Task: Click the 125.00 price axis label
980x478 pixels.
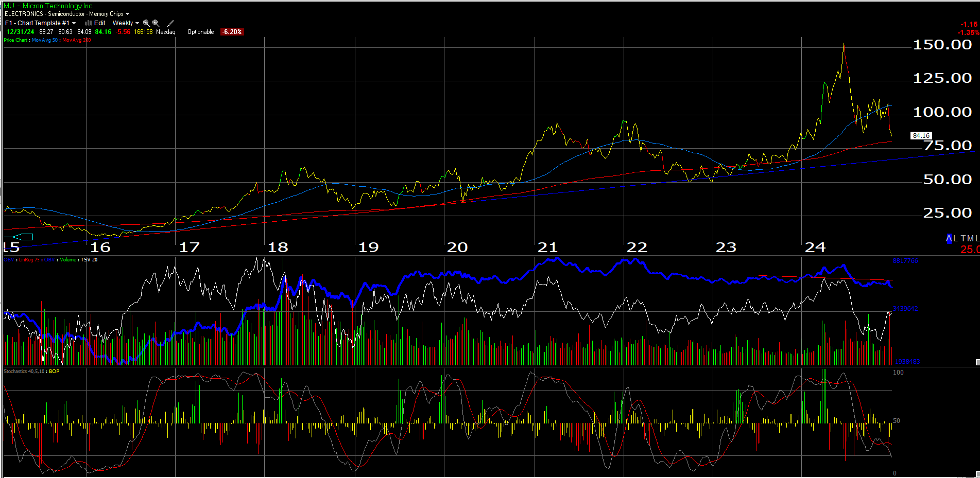Action: click(x=942, y=78)
